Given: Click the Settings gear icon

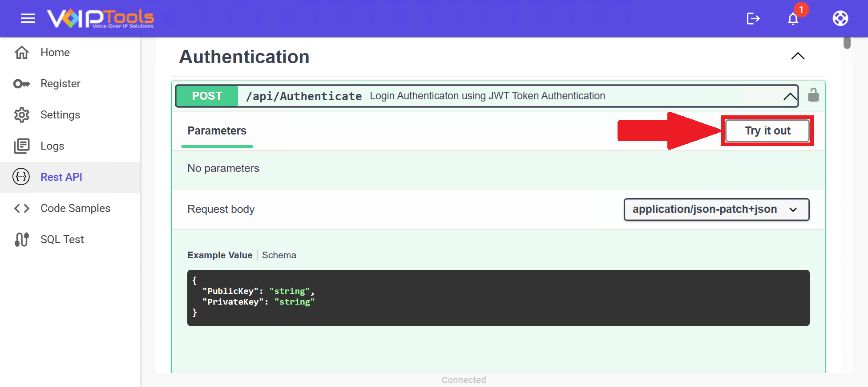Looking at the screenshot, I should (22, 115).
